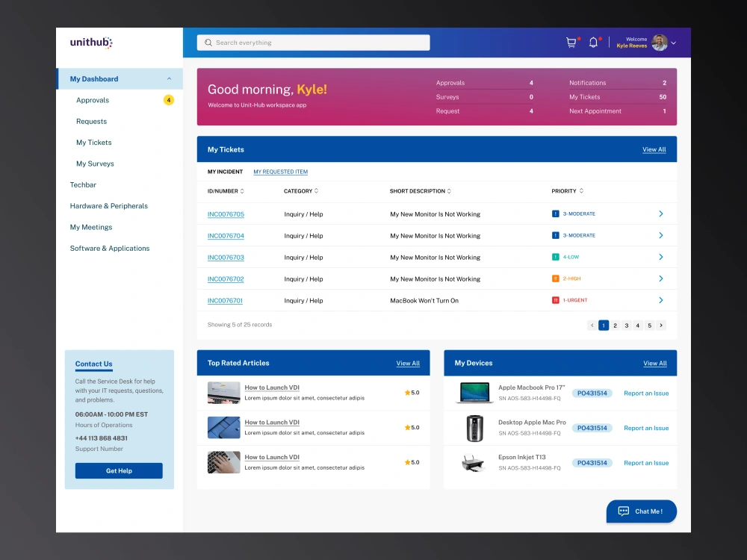Click the notification bell icon
The height and width of the screenshot is (560, 747).
tap(594, 43)
